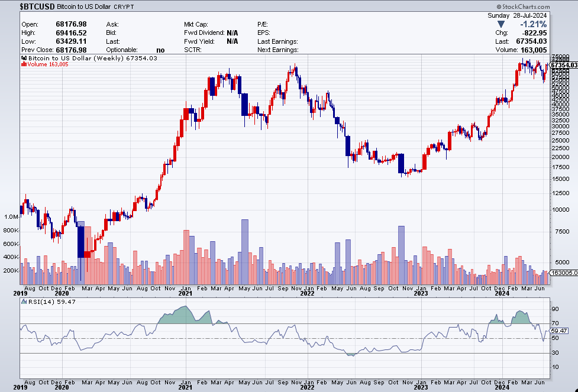Click the 20000 price axis label
Image resolution: width=578 pixels, height=392 pixels.
click(560, 157)
